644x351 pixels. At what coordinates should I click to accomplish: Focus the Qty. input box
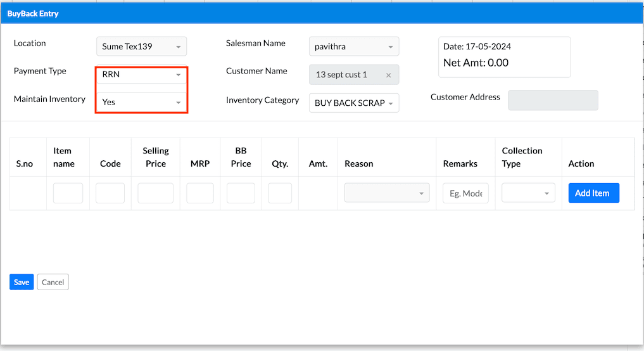click(x=280, y=193)
